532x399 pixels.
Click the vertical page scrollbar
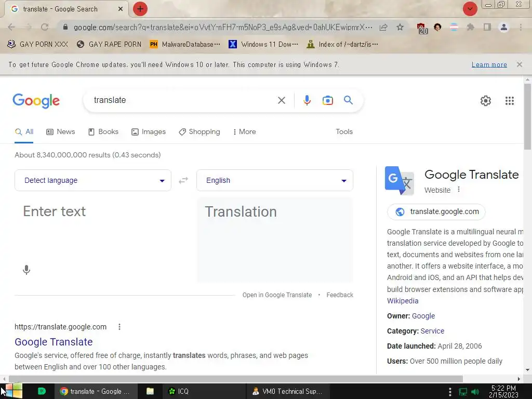pyautogui.click(x=527, y=115)
